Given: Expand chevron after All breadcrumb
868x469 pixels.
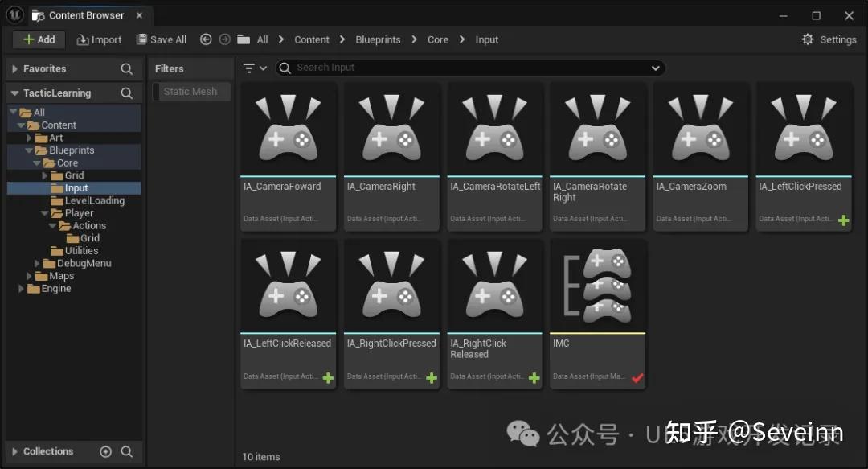Looking at the screenshot, I should tap(281, 39).
